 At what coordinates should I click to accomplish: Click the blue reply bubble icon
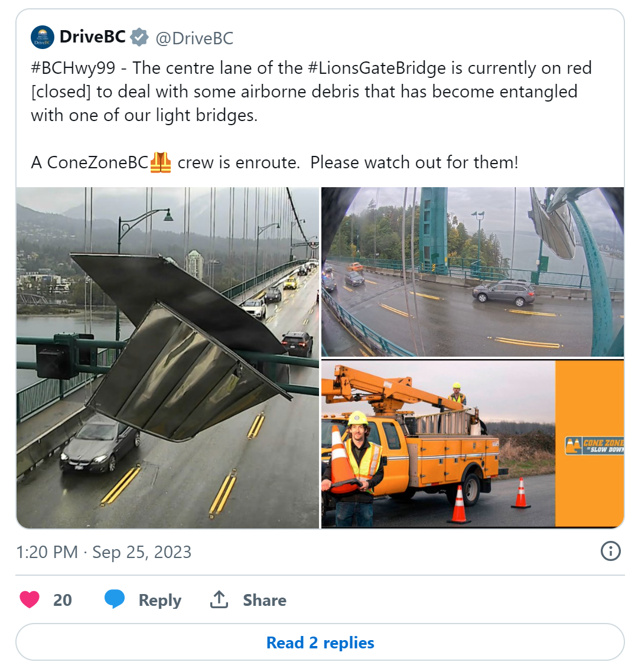pos(115,599)
